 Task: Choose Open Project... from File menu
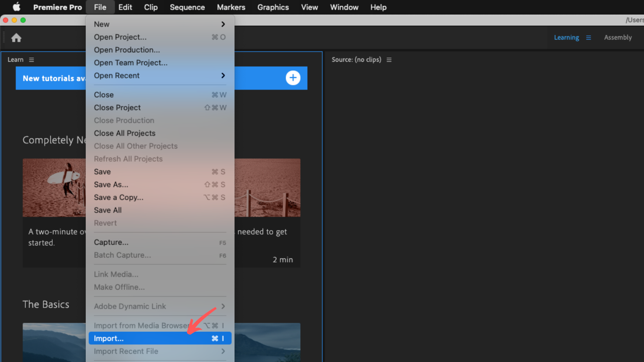coord(160,37)
